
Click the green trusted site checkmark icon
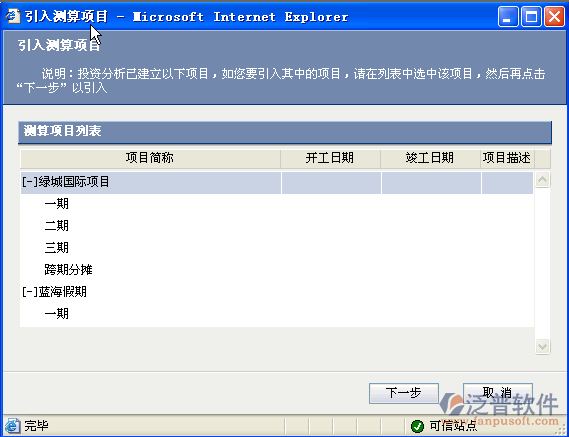point(418,426)
